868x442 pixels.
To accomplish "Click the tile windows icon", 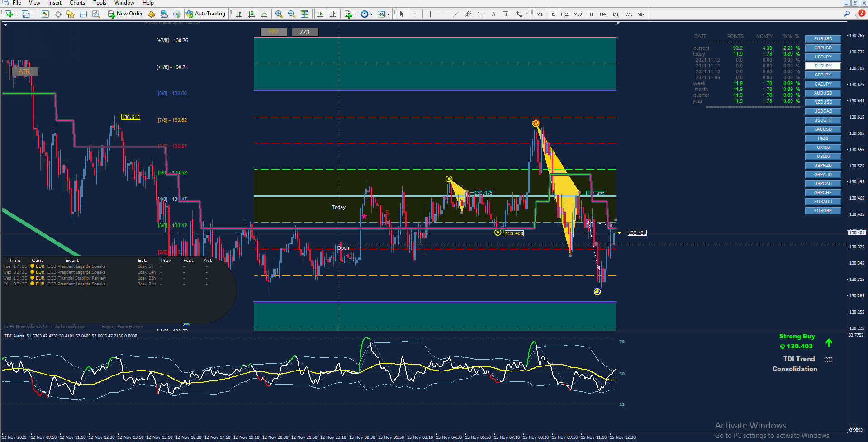I will tap(304, 14).
